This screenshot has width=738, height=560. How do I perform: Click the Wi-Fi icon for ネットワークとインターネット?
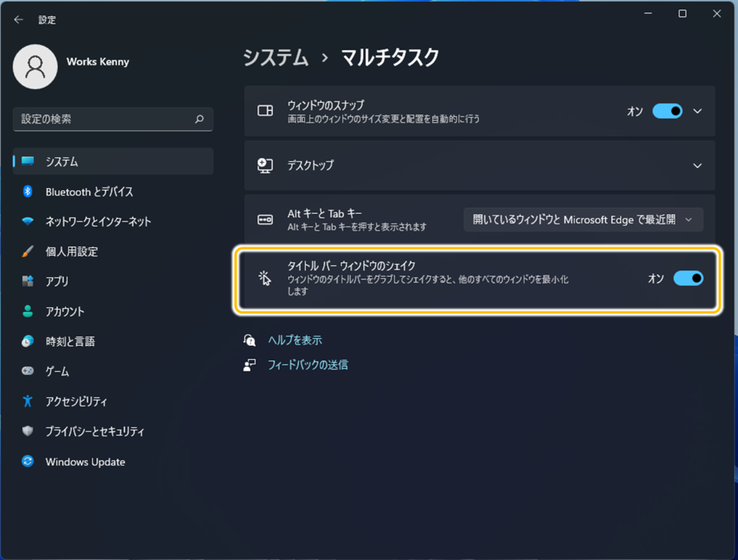[28, 222]
